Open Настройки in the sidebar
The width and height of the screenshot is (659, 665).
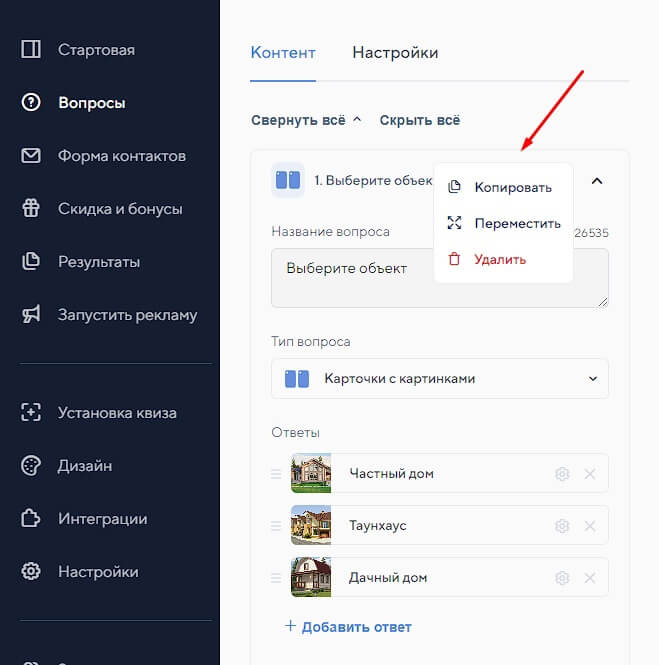[98, 572]
